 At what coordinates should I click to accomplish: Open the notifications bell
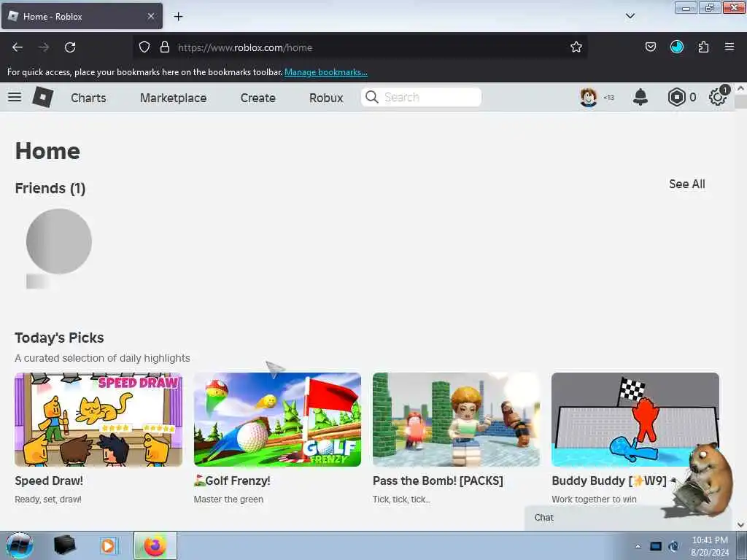(640, 97)
